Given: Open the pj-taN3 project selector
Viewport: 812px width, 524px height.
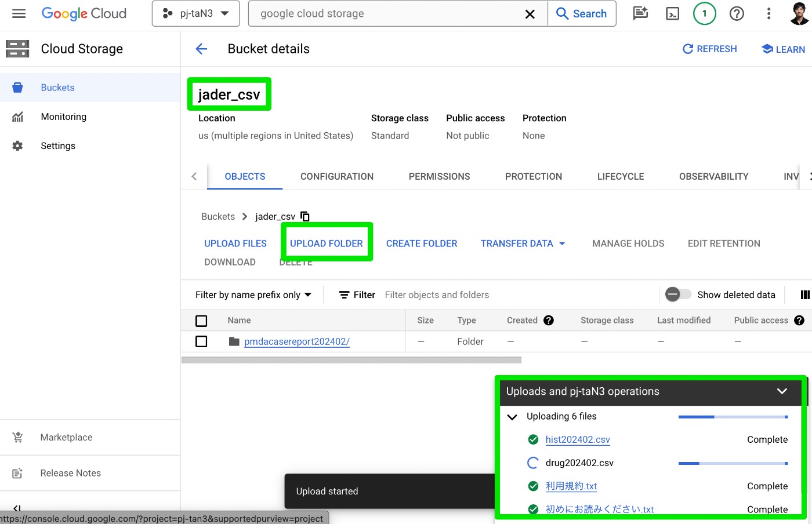Looking at the screenshot, I should [196, 13].
